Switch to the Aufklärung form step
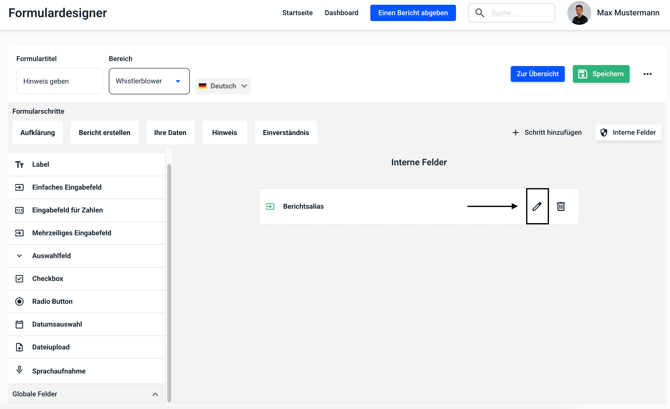The width and height of the screenshot is (670, 409). click(x=38, y=132)
